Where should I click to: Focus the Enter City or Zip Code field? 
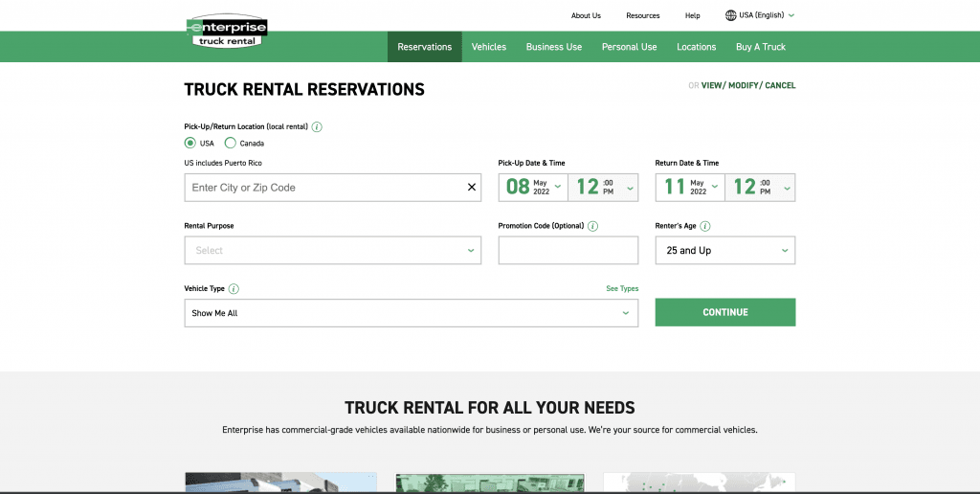click(325, 188)
